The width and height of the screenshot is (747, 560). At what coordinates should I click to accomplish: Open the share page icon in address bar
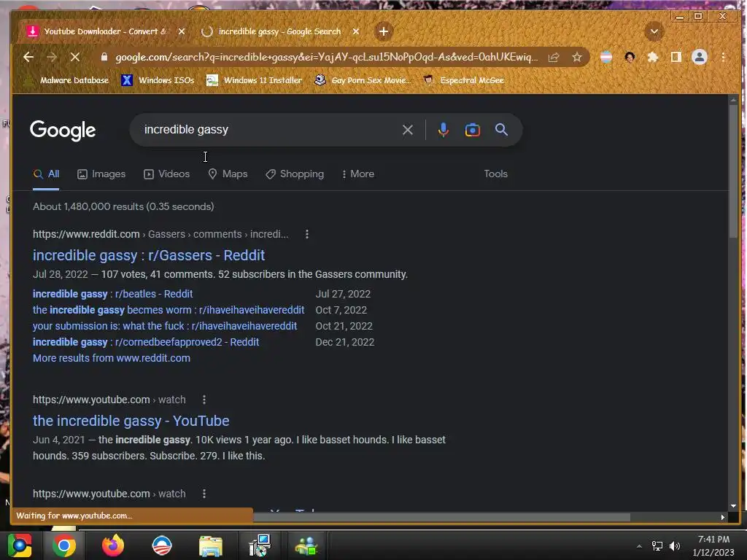point(554,57)
